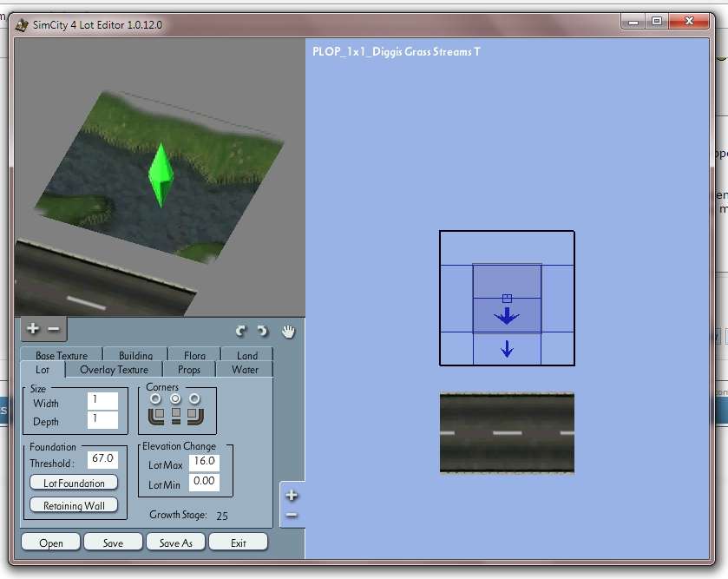
Task: Open the Land tab
Action: point(247,355)
